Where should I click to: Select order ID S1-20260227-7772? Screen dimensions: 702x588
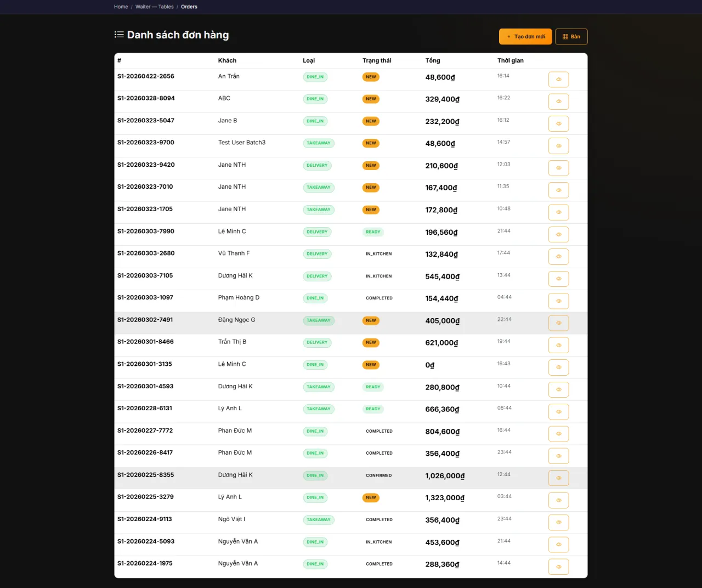(x=145, y=431)
